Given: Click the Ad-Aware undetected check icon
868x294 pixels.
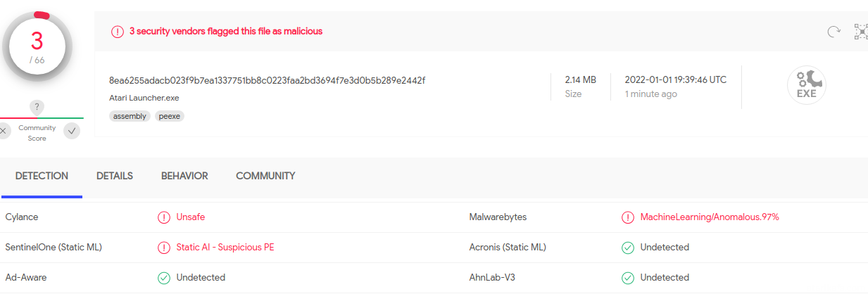Looking at the screenshot, I should tap(164, 278).
